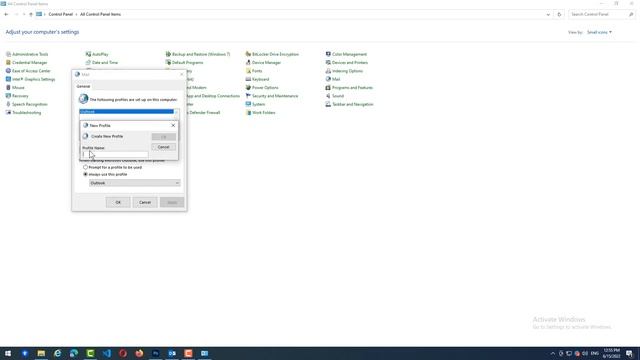Screen dimensions: 640x360
Task: Close the New Profile dialog
Action: [173, 126]
